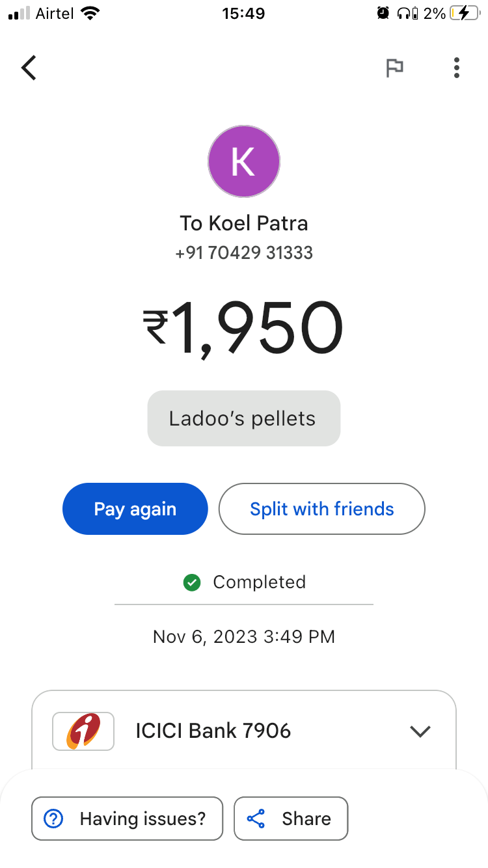Tap phone number +91 70429 31333
488x868 pixels.
pyautogui.click(x=244, y=253)
